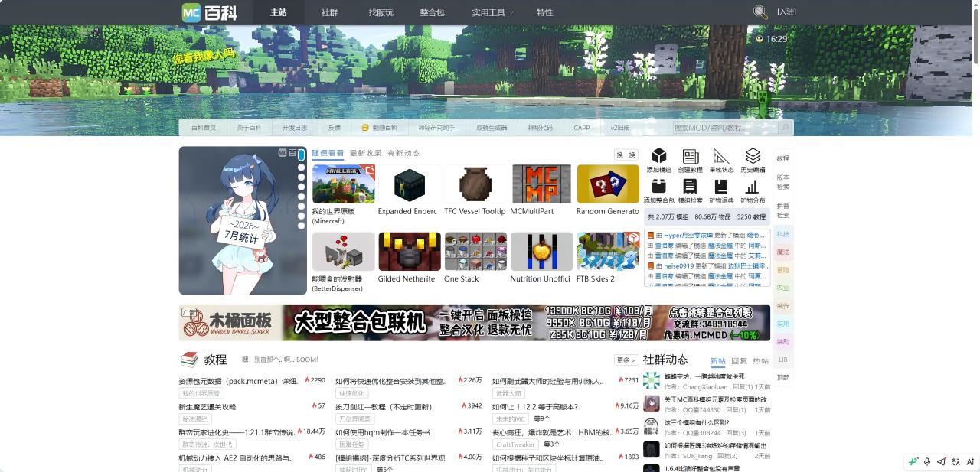Open the Gilded Netherite mod thumbnail
980x472 pixels.
410,252
